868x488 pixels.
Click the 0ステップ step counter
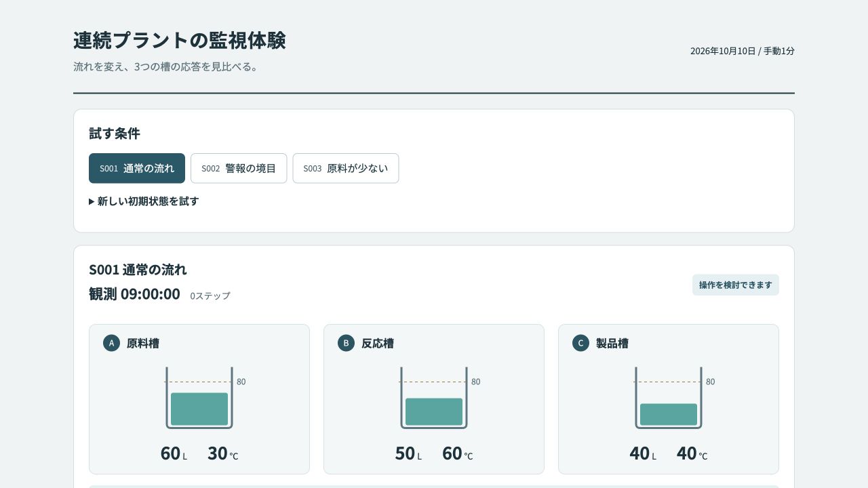(210, 296)
